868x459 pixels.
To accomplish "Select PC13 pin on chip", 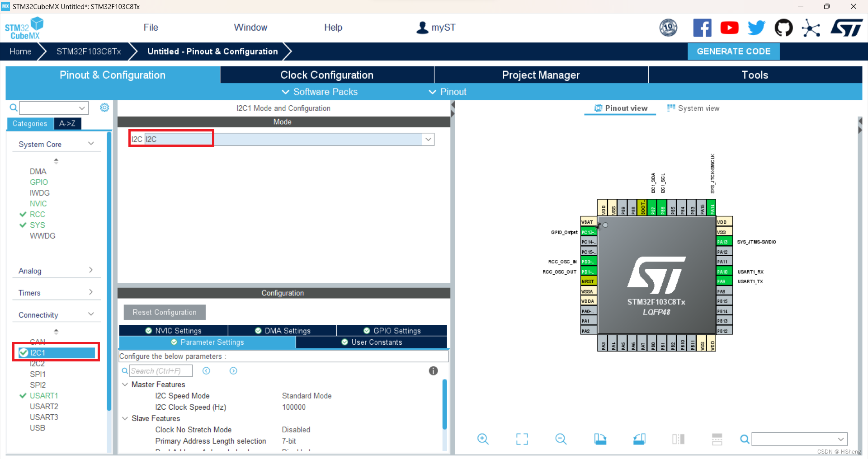I will tap(589, 232).
